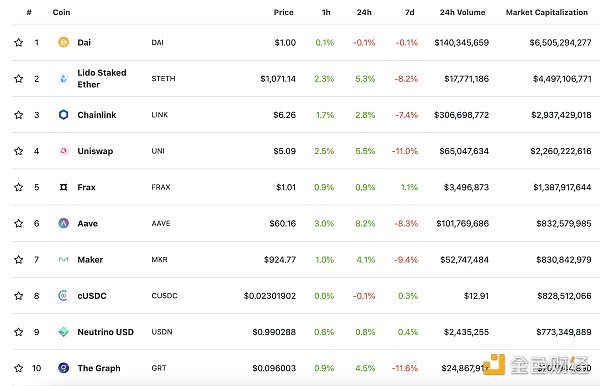Viewport: 600px width, 386px height.
Task: Click the Chainlink hexagon logo icon
Action: point(64,114)
